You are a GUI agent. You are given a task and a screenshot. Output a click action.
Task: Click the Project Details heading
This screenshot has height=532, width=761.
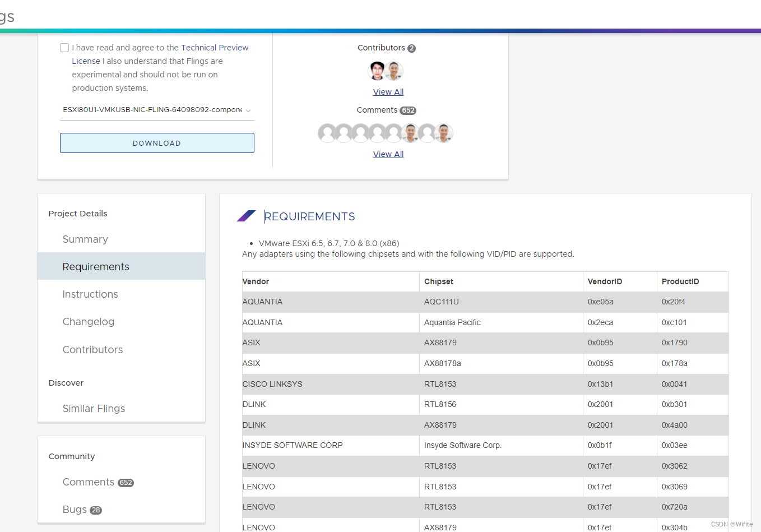pyautogui.click(x=78, y=214)
